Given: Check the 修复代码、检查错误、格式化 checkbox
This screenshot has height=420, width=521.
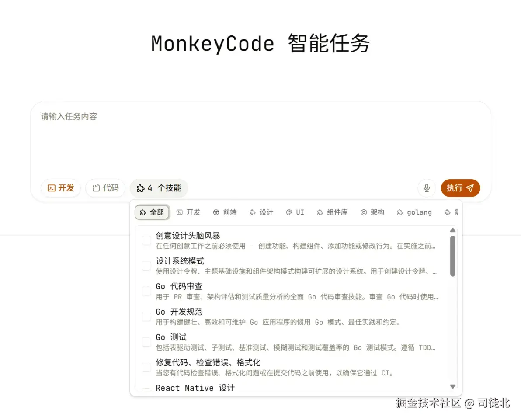Looking at the screenshot, I should 146,368.
